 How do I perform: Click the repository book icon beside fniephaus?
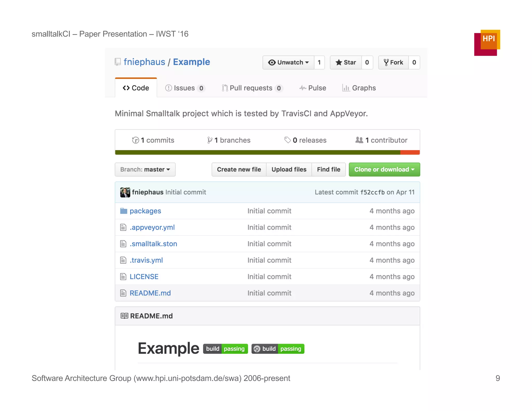click(x=118, y=62)
